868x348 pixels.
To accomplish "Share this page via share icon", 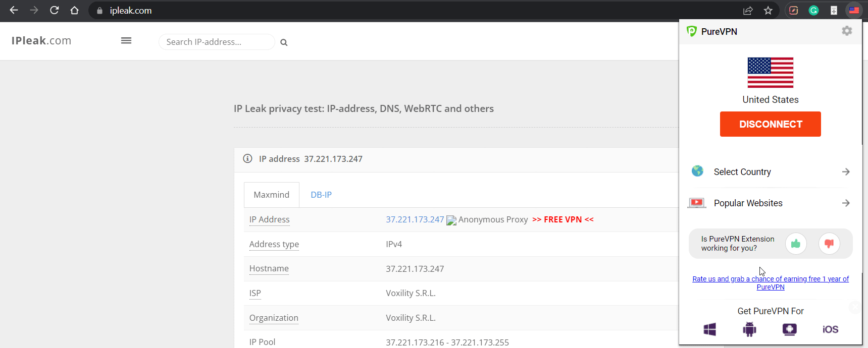I will [748, 11].
